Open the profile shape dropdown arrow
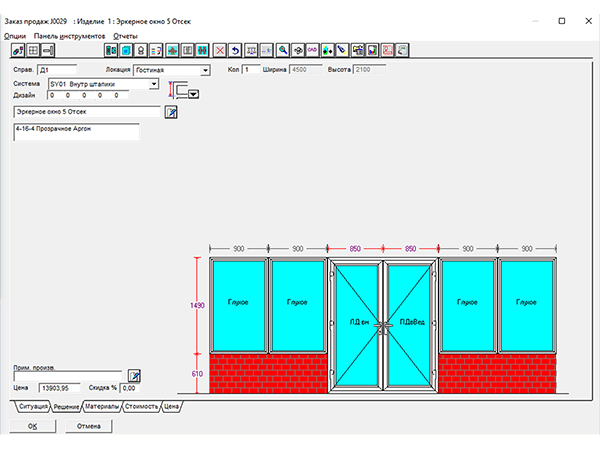The image size is (600, 450). (193, 94)
